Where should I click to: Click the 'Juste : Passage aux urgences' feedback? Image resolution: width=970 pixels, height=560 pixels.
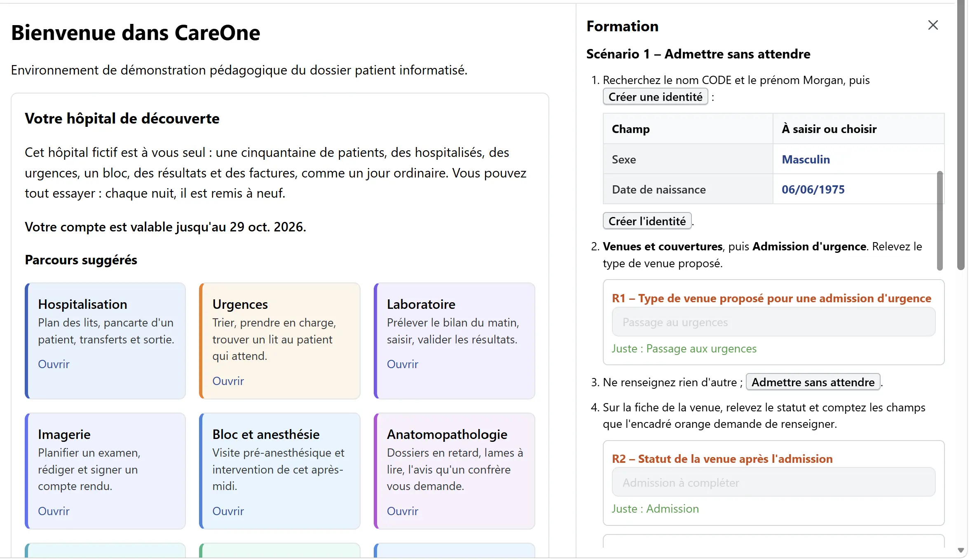[684, 348]
